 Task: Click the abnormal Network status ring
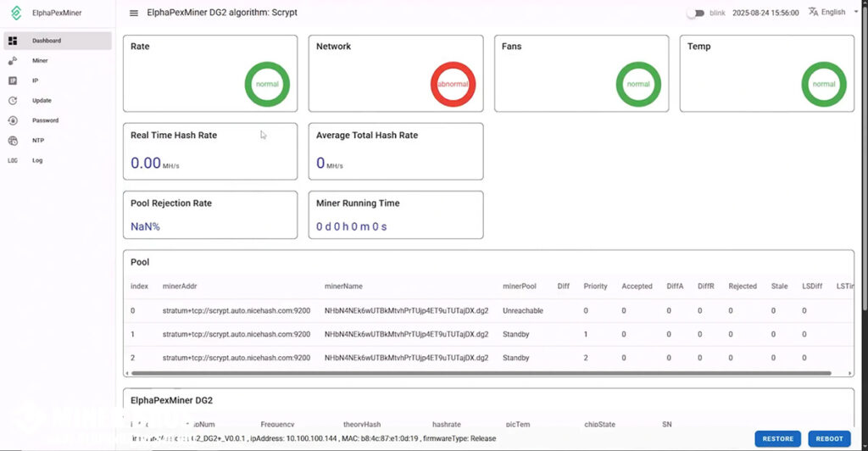pyautogui.click(x=453, y=84)
